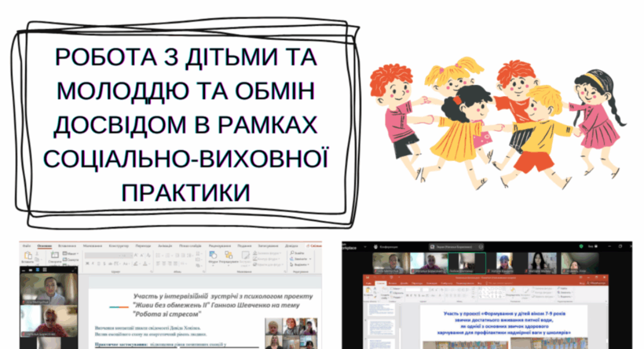
Task: Toggle bold formatting in left PowerPoint ribbon
Action: [x=87, y=264]
